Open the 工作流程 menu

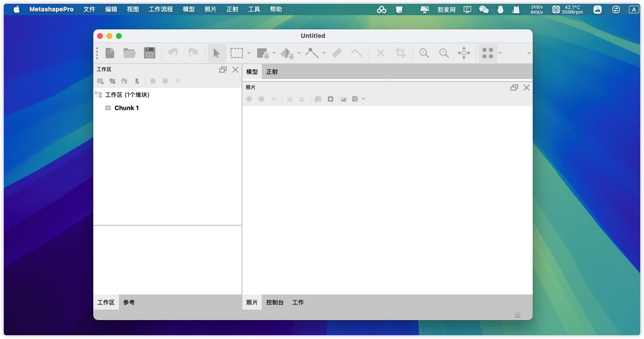click(161, 9)
